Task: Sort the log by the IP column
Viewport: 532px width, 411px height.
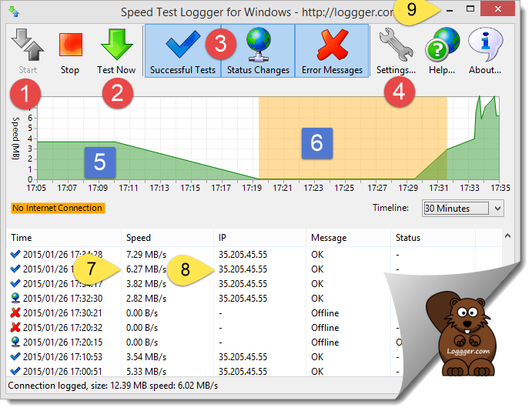Action: click(x=260, y=238)
